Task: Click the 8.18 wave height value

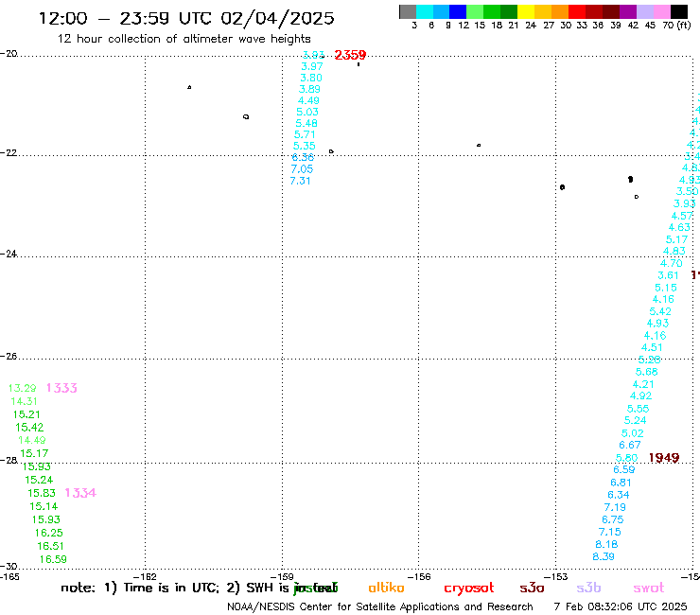Action: pos(606,544)
